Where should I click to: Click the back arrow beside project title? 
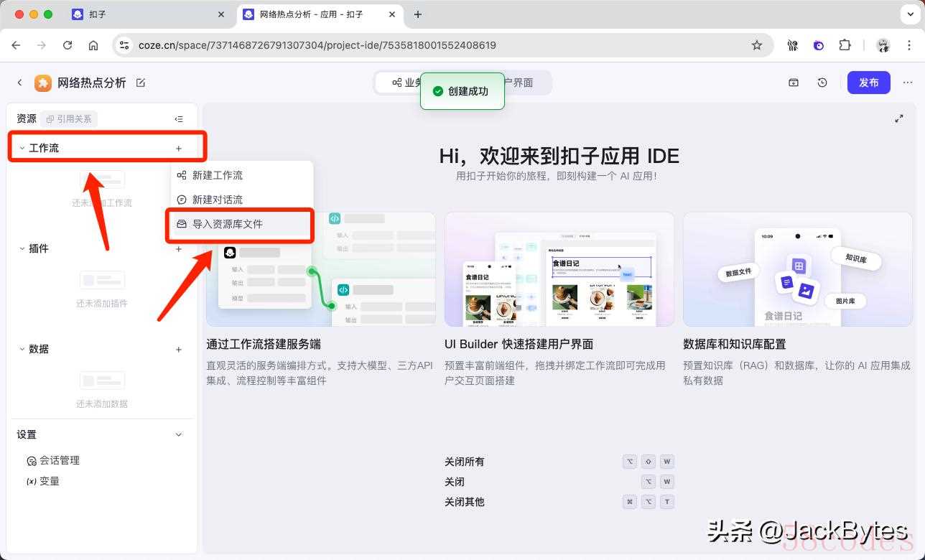point(20,83)
